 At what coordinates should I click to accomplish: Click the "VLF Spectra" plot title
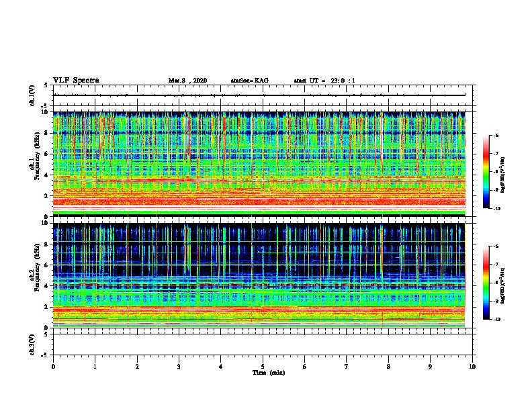tap(76, 81)
